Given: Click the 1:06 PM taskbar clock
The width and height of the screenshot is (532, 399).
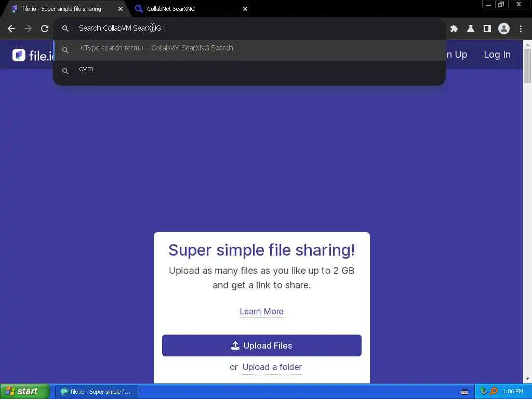Looking at the screenshot, I should click(513, 392).
